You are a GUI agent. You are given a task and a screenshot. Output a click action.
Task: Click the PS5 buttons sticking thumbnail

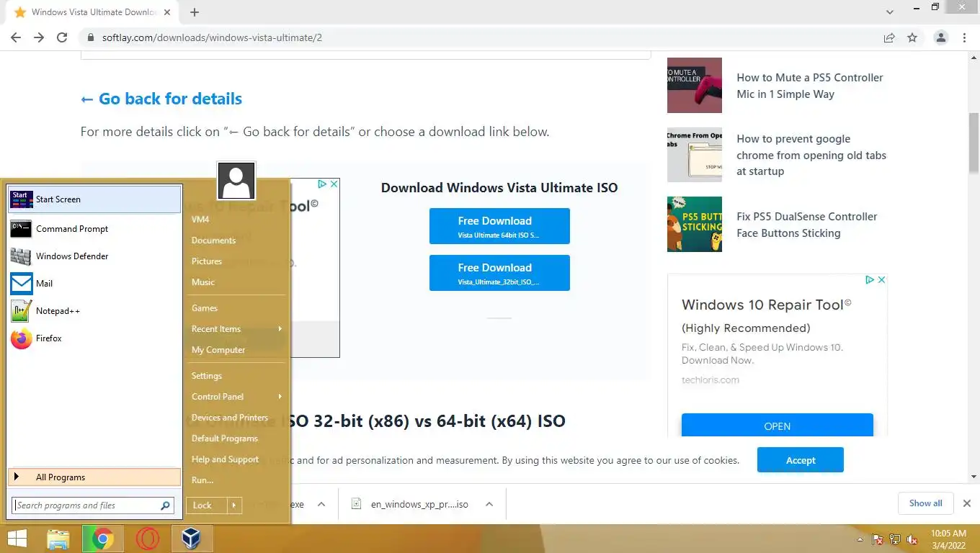(695, 224)
